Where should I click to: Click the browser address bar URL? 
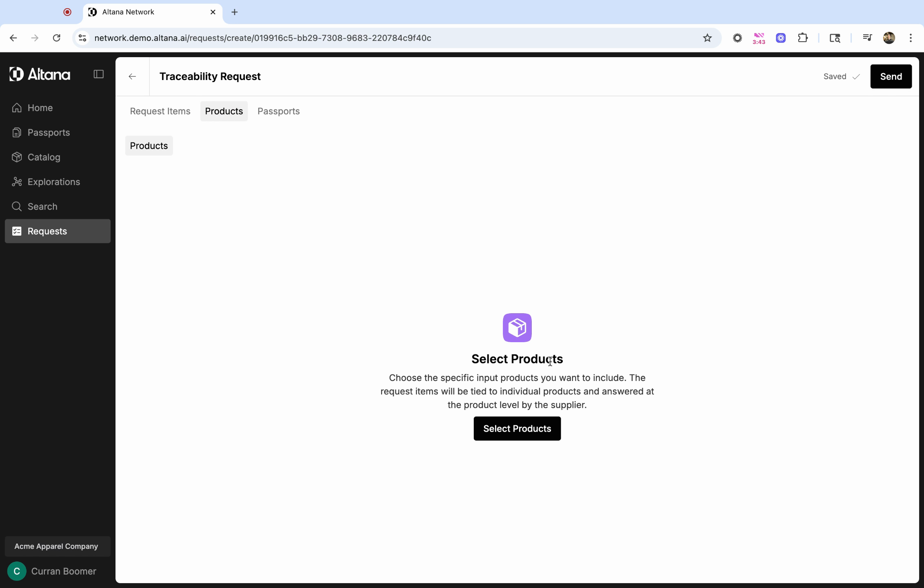point(262,38)
